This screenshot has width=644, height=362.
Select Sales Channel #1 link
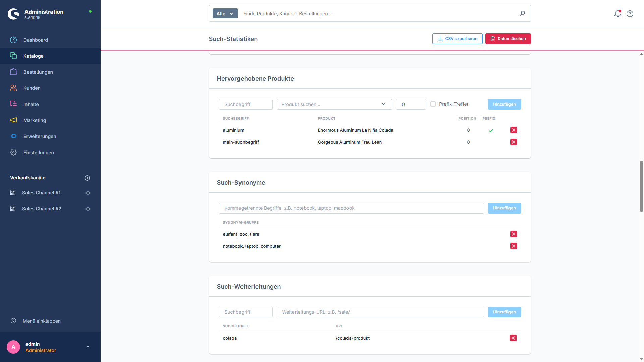[x=41, y=193]
